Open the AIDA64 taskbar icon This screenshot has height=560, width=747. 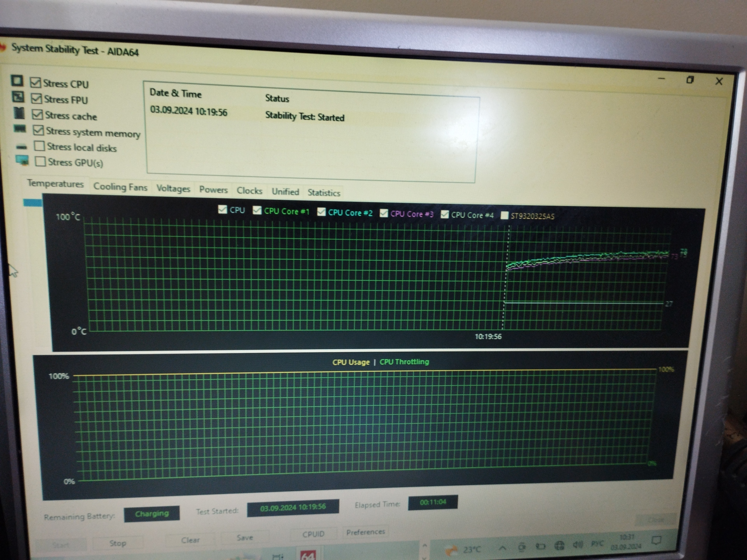[307, 555]
